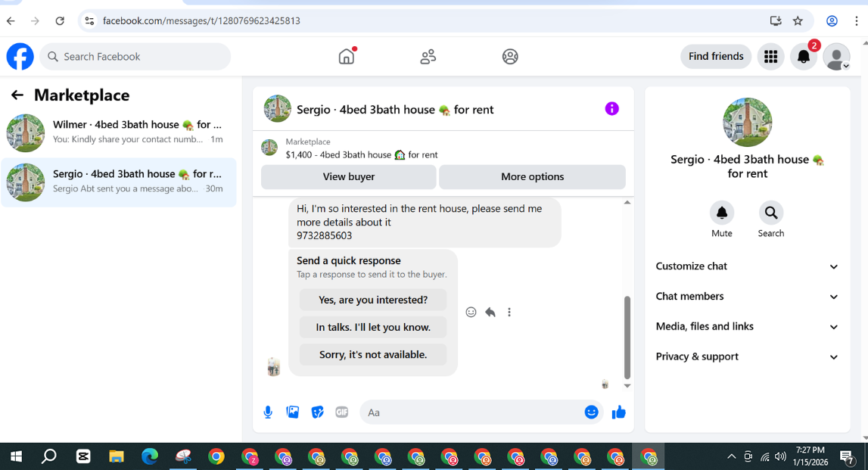The image size is (868, 470).
Task: Open the Windows notification center
Action: pos(846,456)
